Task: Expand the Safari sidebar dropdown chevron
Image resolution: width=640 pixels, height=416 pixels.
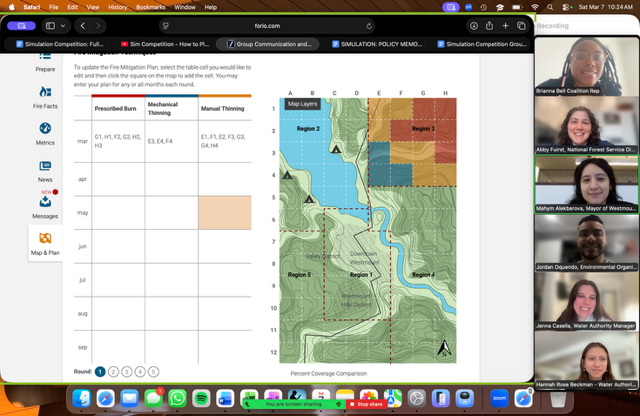Action: click(63, 26)
